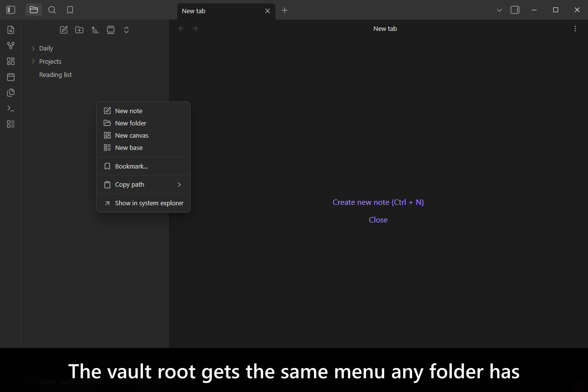Auto-reveal current file icon in explorer toolbar

pyautogui.click(x=111, y=30)
